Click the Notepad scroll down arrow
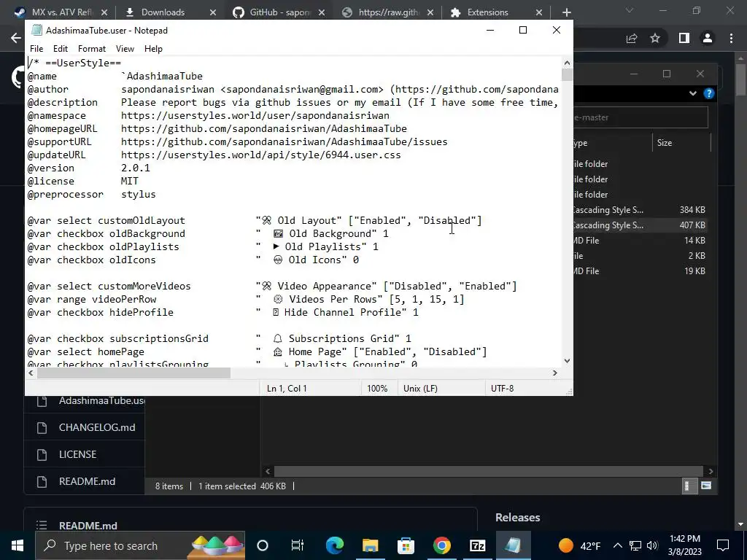 pos(567,360)
